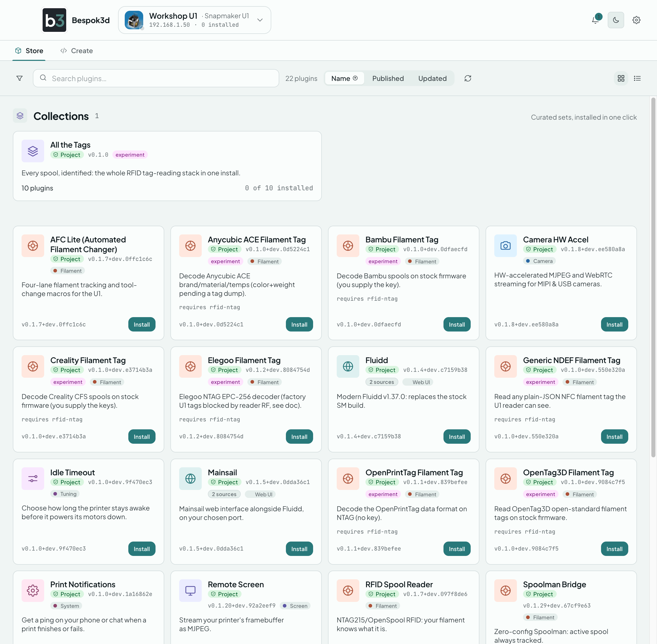This screenshot has height=644, width=657.
Task: Click the RFID Spool Reader icon
Action: pyautogui.click(x=348, y=591)
